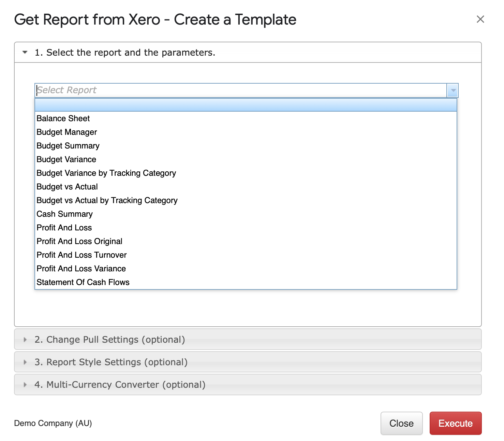Screen dimensions: 504x441
Task: Click the red Execute button
Action: [456, 423]
